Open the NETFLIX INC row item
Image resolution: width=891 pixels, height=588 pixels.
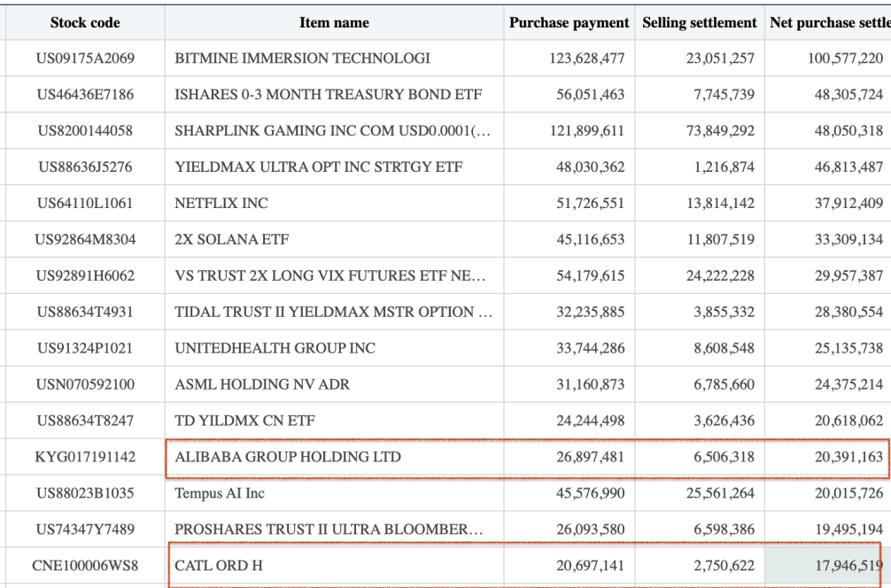click(221, 203)
